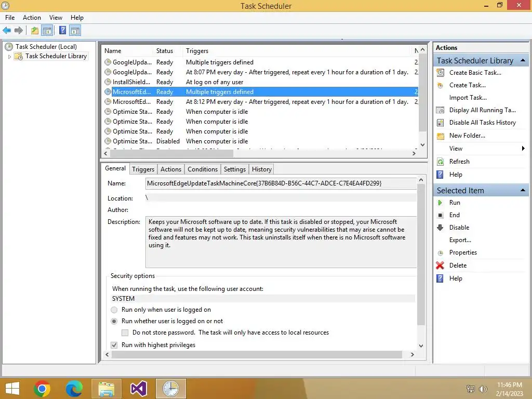532x399 pixels.
Task: Select the disabled Optimize Start task row
Action: point(261,141)
